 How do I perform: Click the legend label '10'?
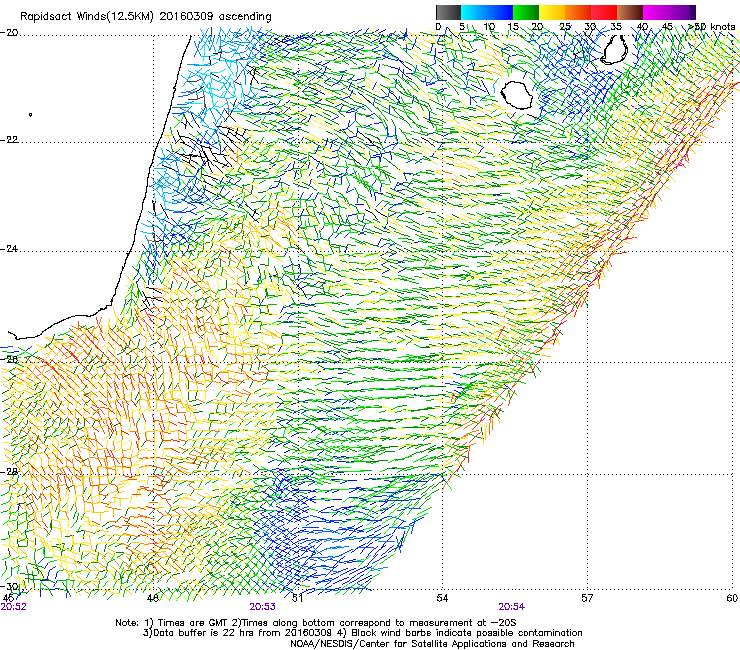click(x=489, y=27)
